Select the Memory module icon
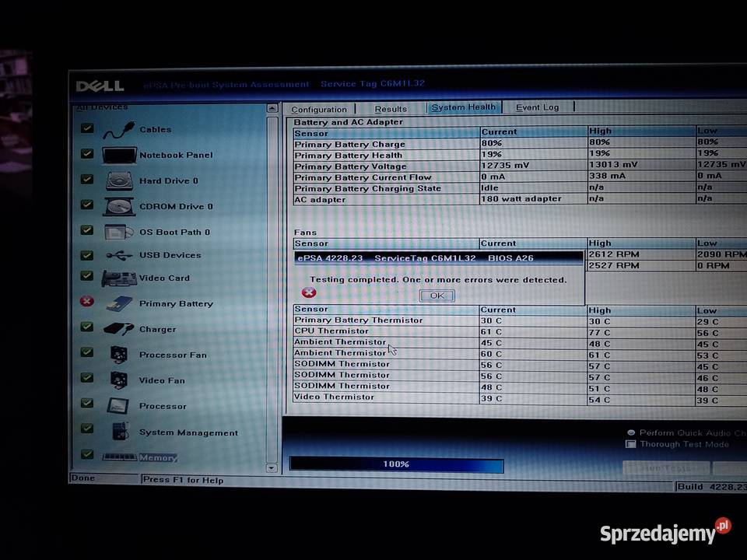 point(120,457)
